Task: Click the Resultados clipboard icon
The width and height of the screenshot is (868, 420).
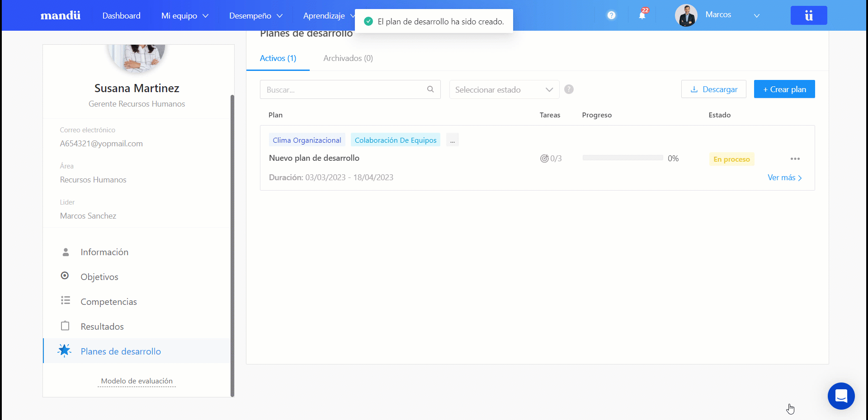Action: click(65, 326)
